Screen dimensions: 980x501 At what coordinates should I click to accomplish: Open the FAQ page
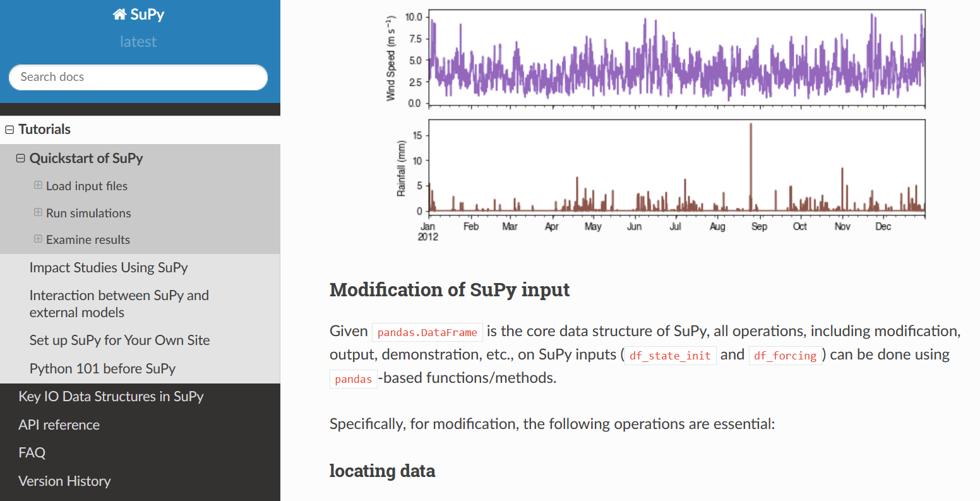point(32,452)
